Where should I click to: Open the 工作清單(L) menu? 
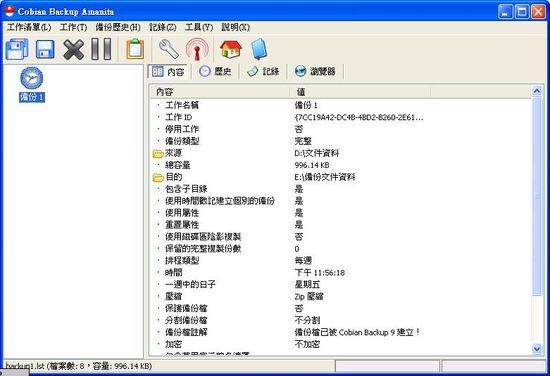(x=29, y=27)
